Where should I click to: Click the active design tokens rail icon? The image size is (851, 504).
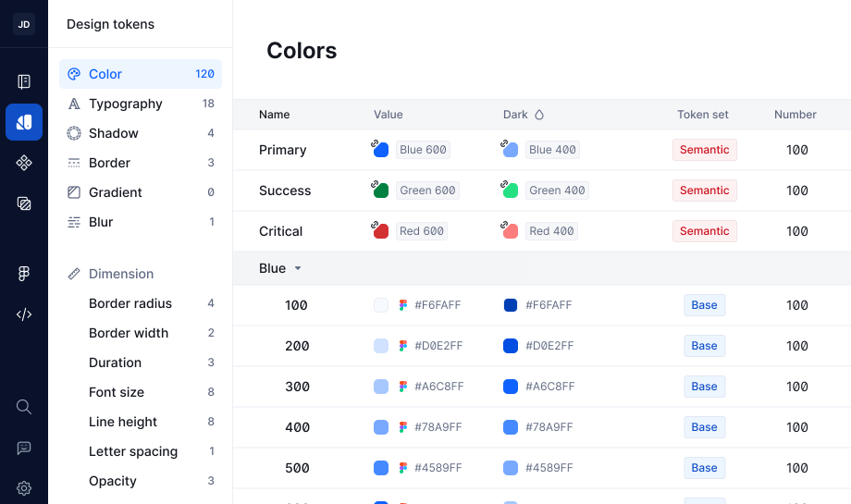coord(24,122)
